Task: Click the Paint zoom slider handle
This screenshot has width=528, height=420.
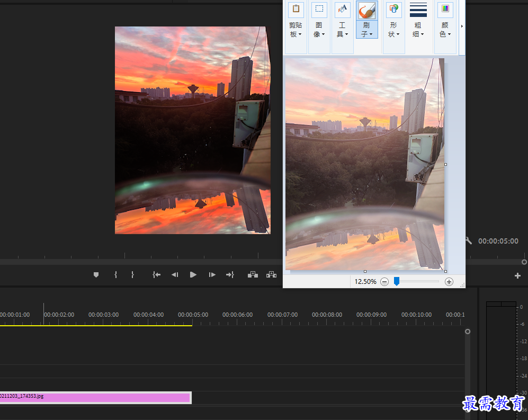Action: [397, 281]
